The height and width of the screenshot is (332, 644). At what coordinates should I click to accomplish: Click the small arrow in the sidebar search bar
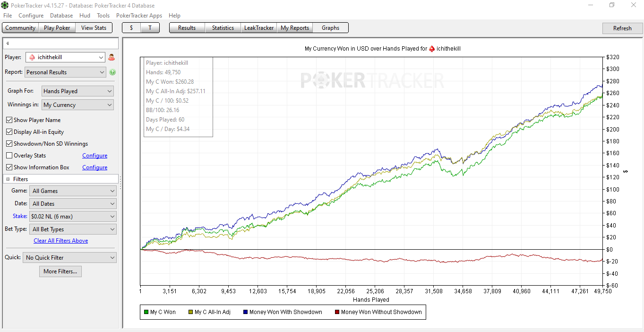(8, 44)
